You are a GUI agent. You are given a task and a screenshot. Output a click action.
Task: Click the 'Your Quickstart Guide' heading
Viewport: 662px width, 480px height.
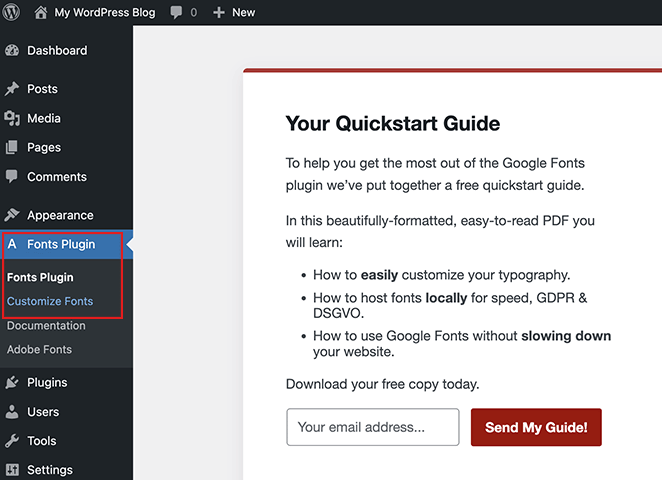click(x=393, y=124)
